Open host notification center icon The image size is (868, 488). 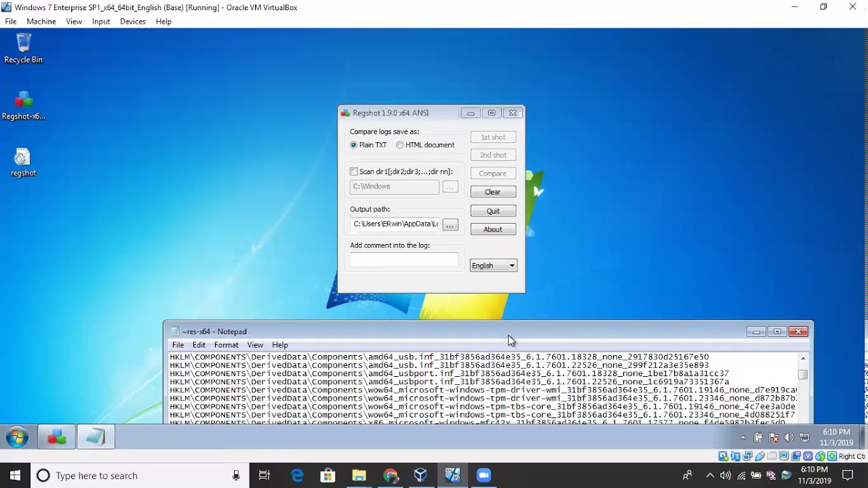(848, 476)
